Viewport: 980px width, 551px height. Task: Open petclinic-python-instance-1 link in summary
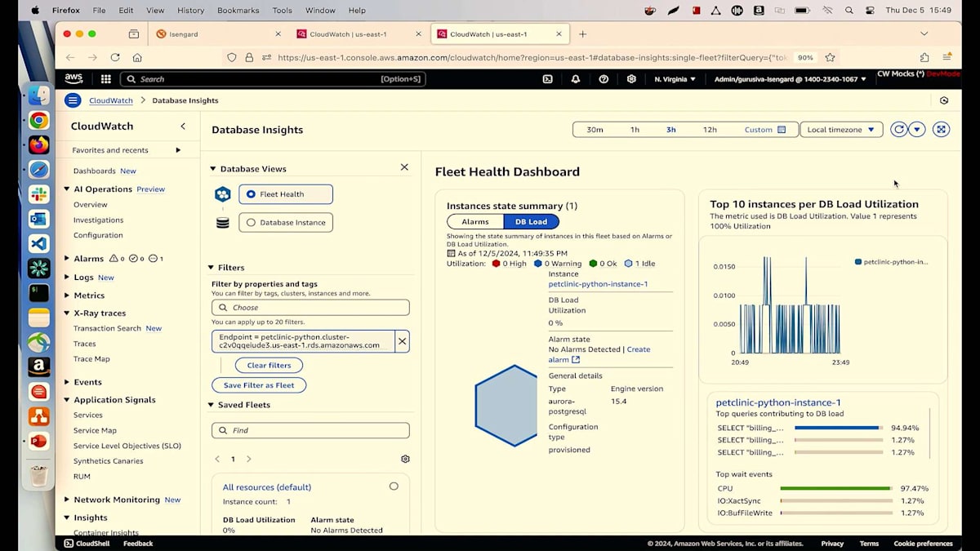tap(598, 284)
